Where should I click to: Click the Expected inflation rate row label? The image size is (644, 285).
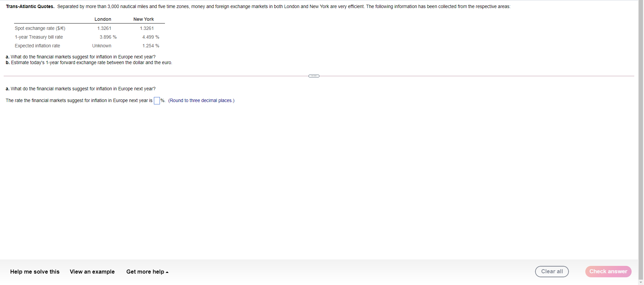pos(38,46)
